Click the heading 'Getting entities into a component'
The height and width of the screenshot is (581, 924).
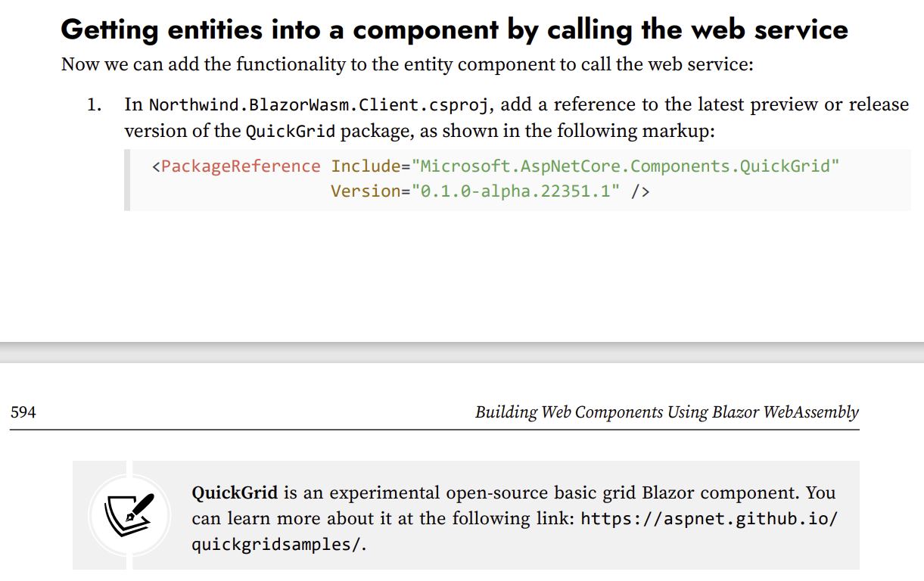tap(454, 30)
